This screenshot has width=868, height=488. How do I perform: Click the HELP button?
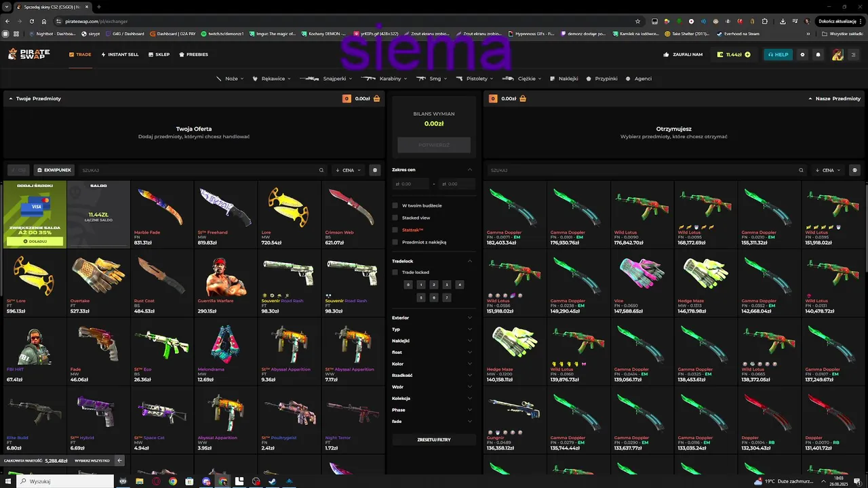pos(778,54)
